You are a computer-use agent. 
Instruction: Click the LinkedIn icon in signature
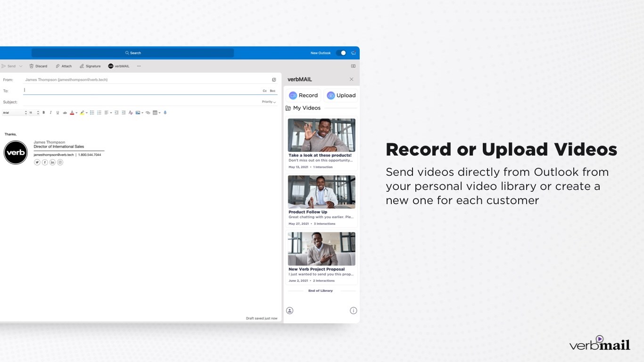tap(52, 162)
